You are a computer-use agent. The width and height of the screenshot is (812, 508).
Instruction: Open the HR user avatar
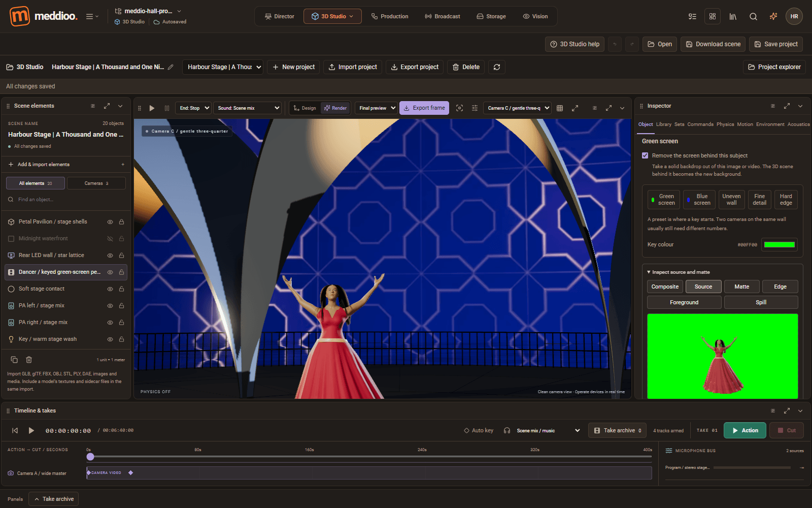click(794, 16)
